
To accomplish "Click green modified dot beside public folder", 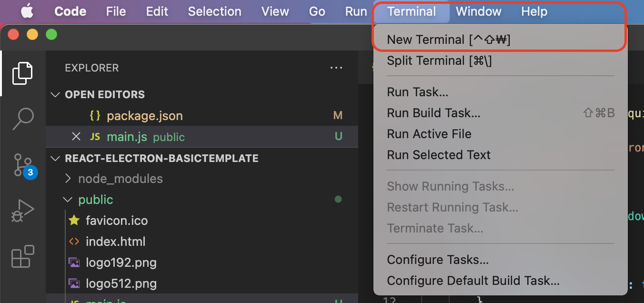I will click(338, 200).
